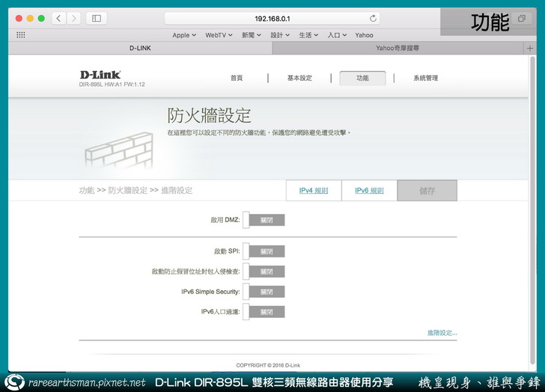Toggle the 啟用 DMZ switch
The image size is (545, 392).
click(x=263, y=220)
